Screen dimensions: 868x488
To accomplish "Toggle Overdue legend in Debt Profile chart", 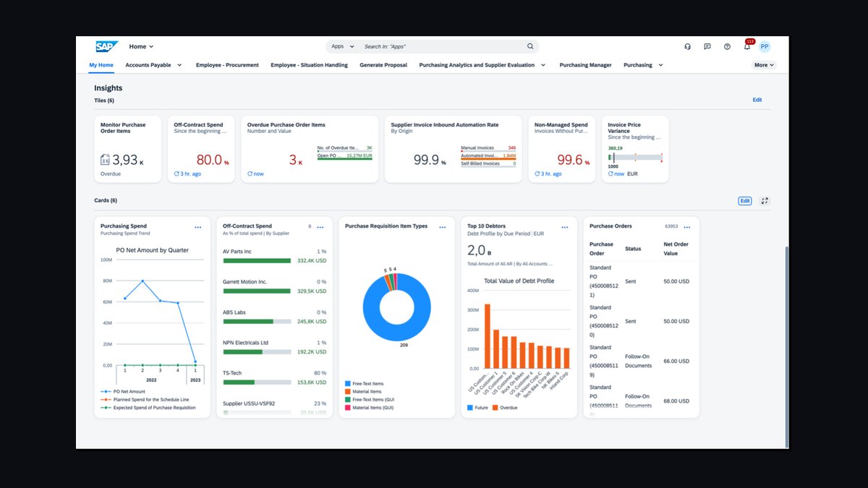I will [x=505, y=408].
